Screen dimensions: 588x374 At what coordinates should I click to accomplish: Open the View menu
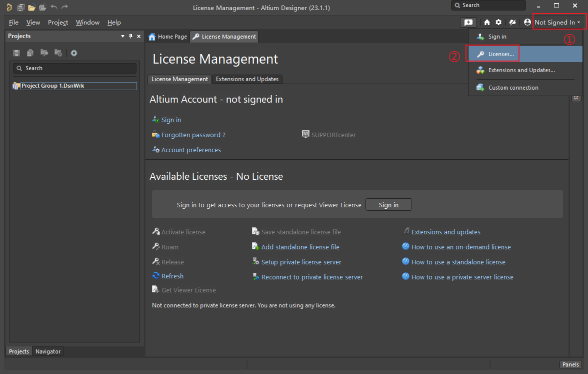pos(33,23)
